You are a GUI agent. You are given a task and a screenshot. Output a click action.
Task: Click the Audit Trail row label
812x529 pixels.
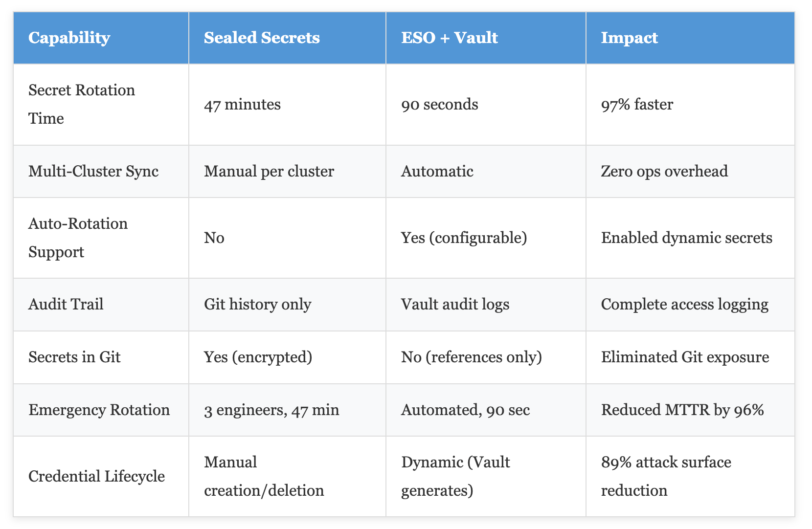101,305
